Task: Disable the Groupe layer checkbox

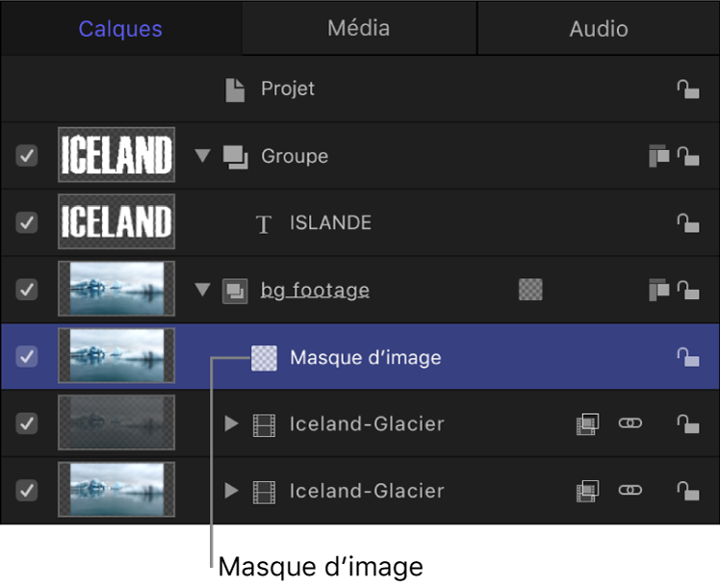Action: pyautogui.click(x=27, y=155)
